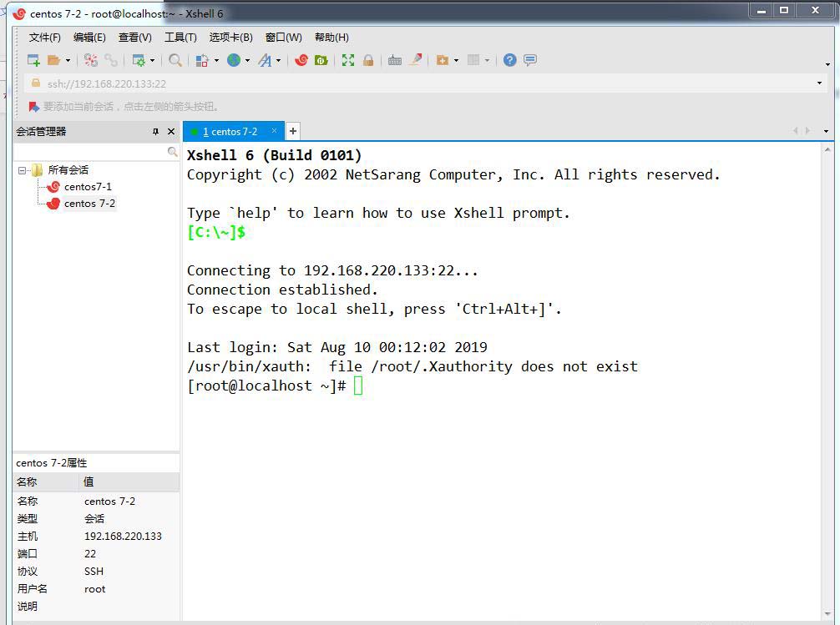
Task: Select the centos 7-2 session in tree
Action: (89, 204)
